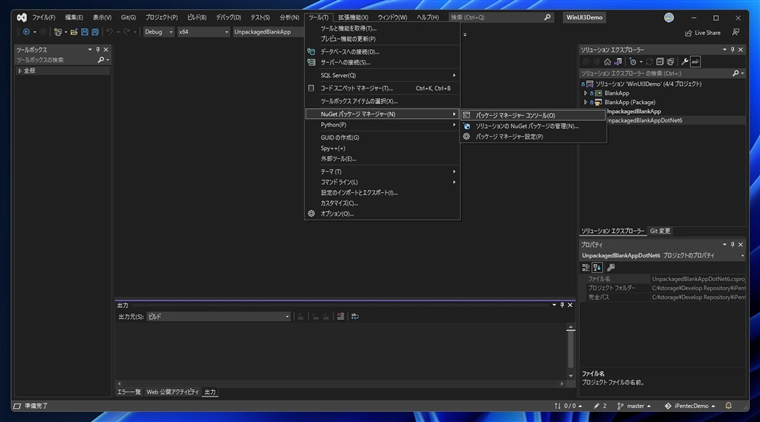Viewport: 760px width, 422px height.
Task: Click the property pages wrench icon
Action: pyautogui.click(x=611, y=267)
